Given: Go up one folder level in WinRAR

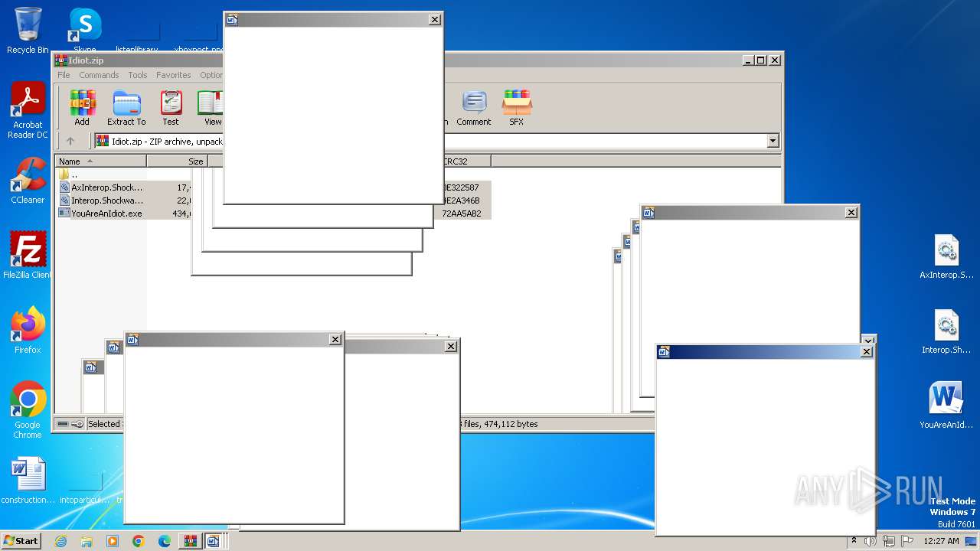Looking at the screenshot, I should pyautogui.click(x=70, y=141).
